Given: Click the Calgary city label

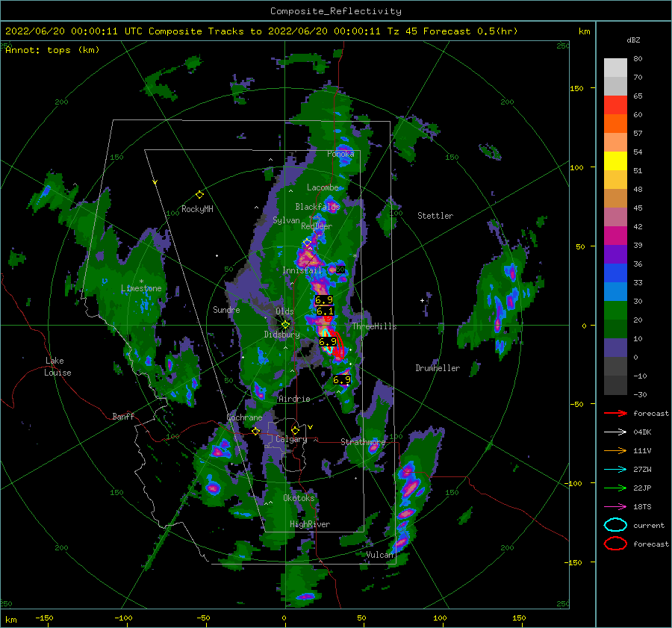Looking at the screenshot, I should click(291, 439).
